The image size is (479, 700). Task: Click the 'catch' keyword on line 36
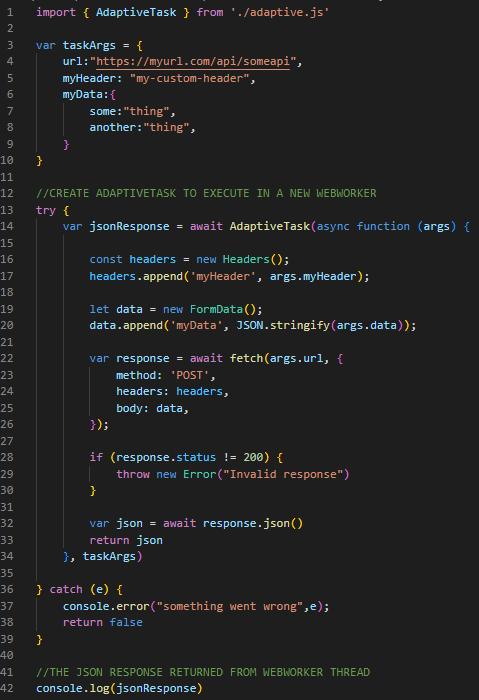click(x=66, y=590)
